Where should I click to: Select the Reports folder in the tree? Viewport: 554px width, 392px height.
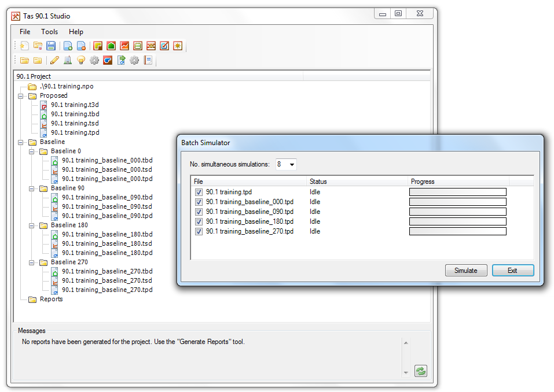pos(51,299)
